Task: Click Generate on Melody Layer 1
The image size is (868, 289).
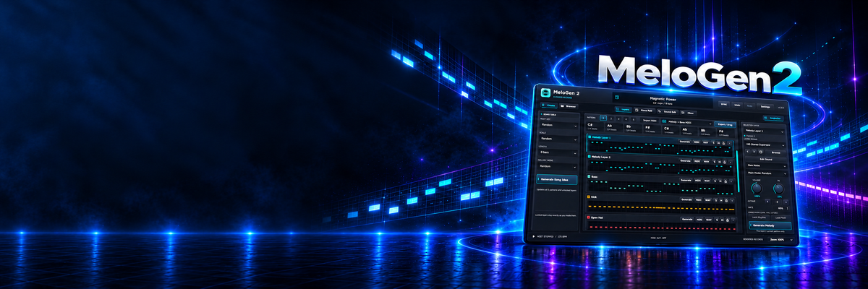Action: click(685, 142)
